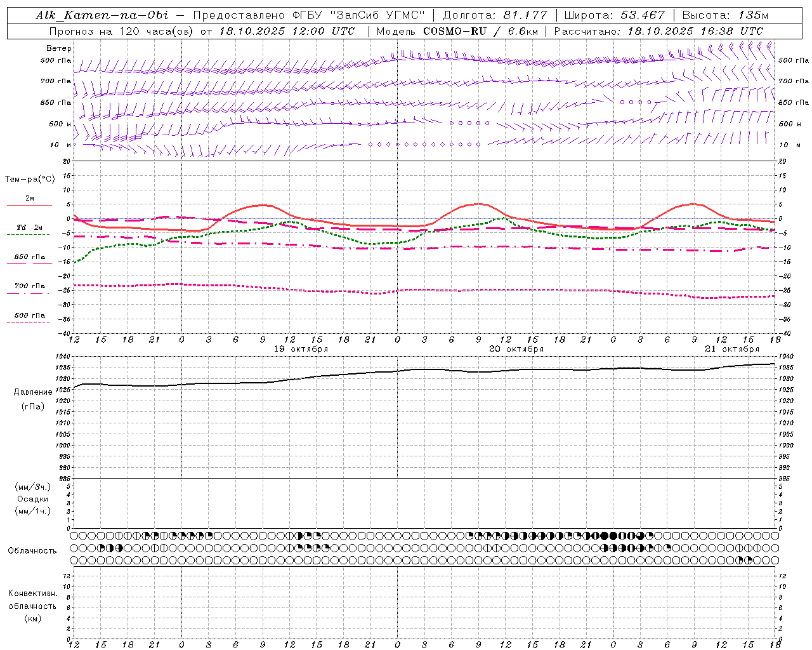Click the Осадки precipitation label
Screen dimensions: 812x650
coord(33,499)
